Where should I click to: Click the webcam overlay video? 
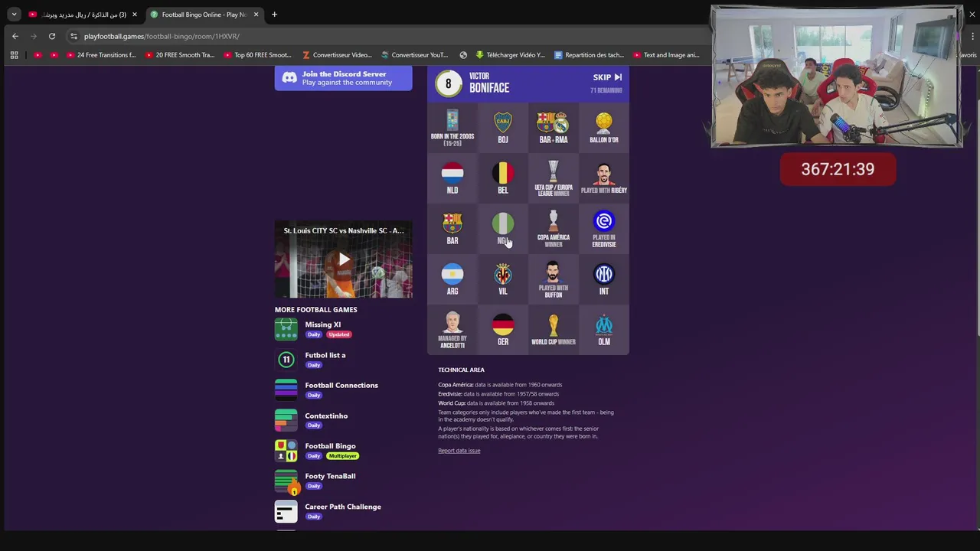[837, 77]
